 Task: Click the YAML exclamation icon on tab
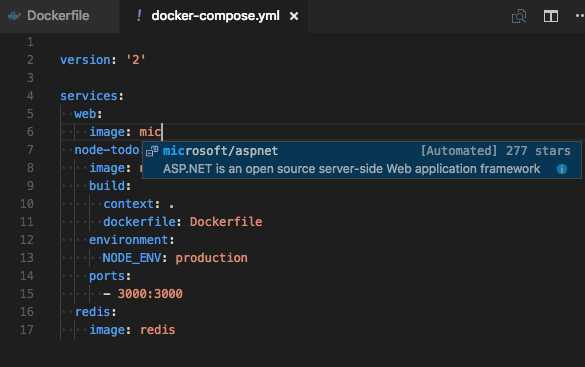139,16
